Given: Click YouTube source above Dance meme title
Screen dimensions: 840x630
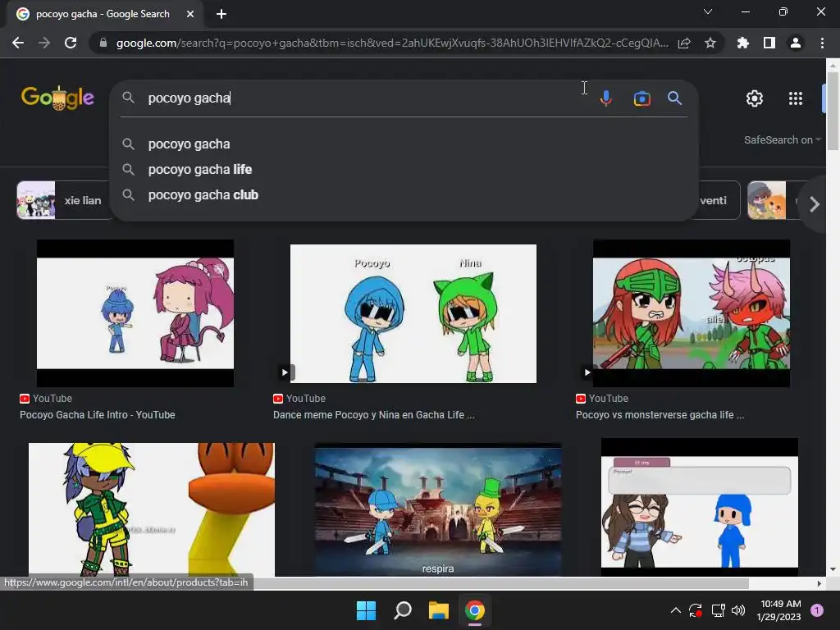Looking at the screenshot, I should click(x=299, y=399).
